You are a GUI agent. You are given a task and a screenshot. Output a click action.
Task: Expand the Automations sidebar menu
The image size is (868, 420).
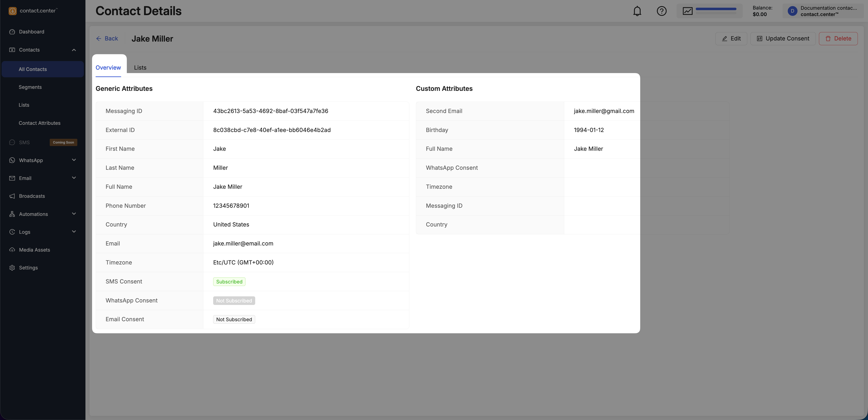74,214
